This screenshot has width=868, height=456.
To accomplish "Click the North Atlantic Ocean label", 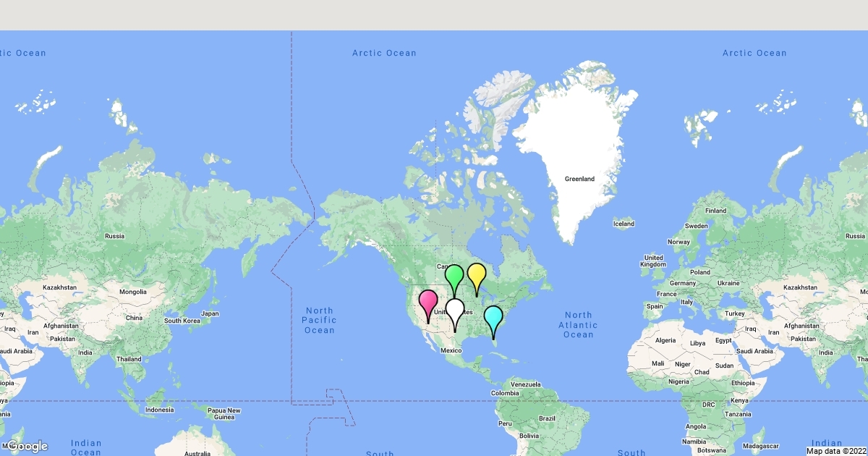I will click(577, 324).
